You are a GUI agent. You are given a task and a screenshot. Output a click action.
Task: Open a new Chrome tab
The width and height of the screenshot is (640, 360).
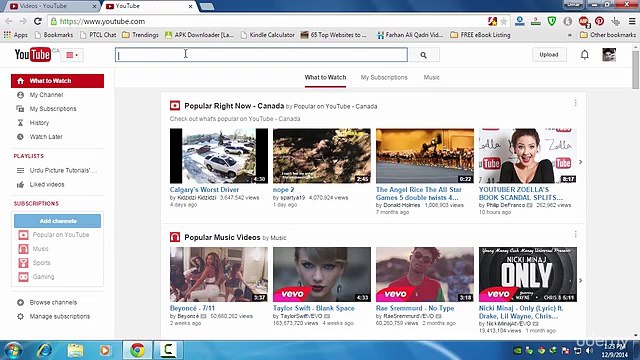(x=207, y=6)
